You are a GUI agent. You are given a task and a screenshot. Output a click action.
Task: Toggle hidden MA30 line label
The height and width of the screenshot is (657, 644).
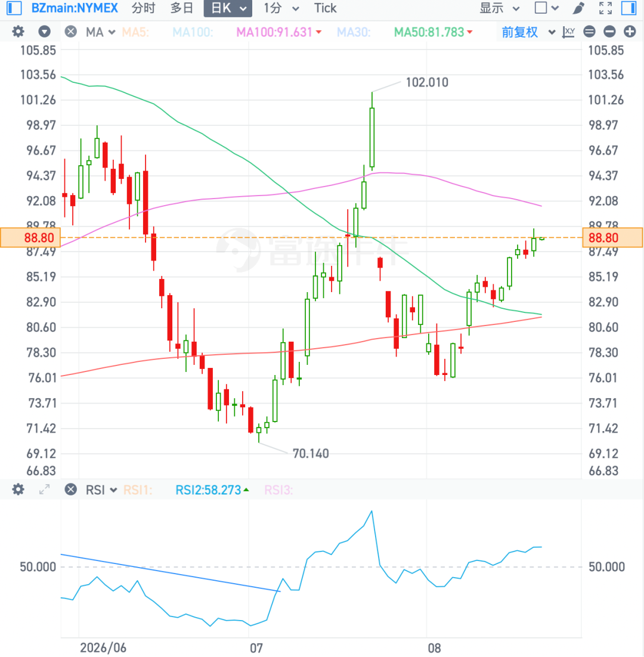click(354, 32)
